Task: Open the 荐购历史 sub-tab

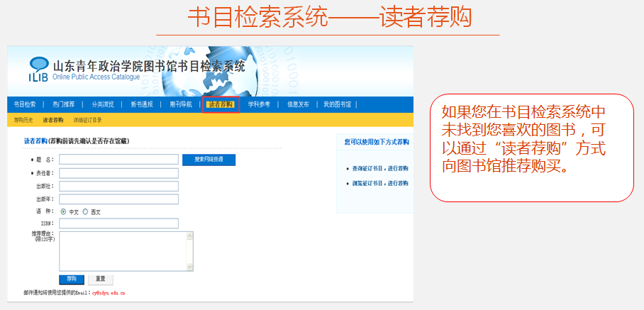Action: pos(23,120)
